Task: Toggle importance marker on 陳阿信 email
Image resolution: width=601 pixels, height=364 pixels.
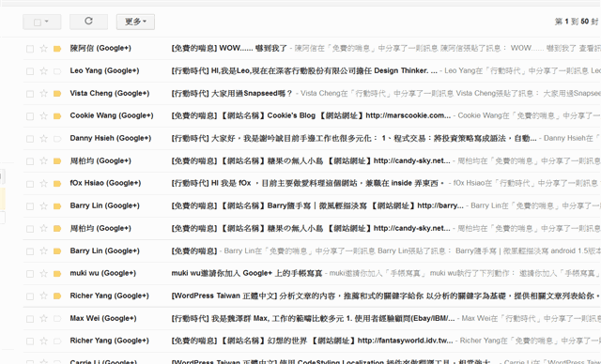Action: [x=57, y=49]
